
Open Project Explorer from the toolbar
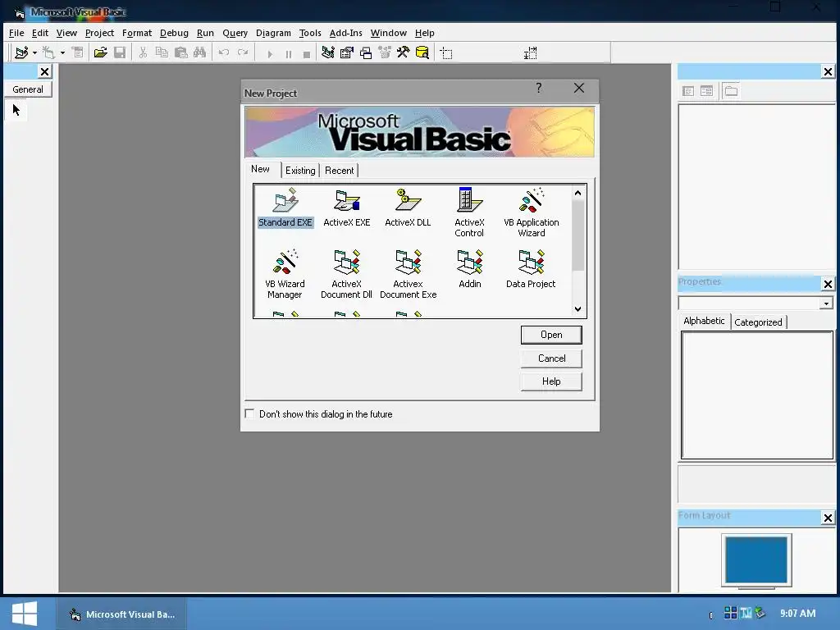click(x=328, y=52)
